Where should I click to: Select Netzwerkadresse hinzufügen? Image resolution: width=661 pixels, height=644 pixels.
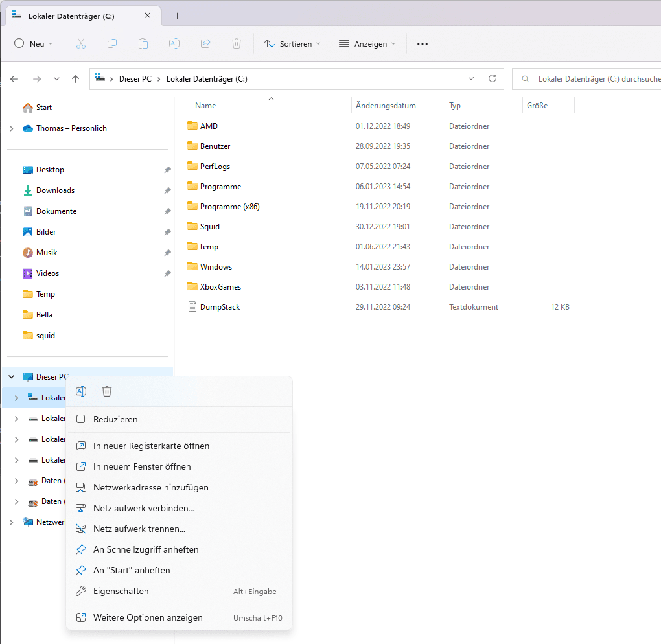[179, 487]
